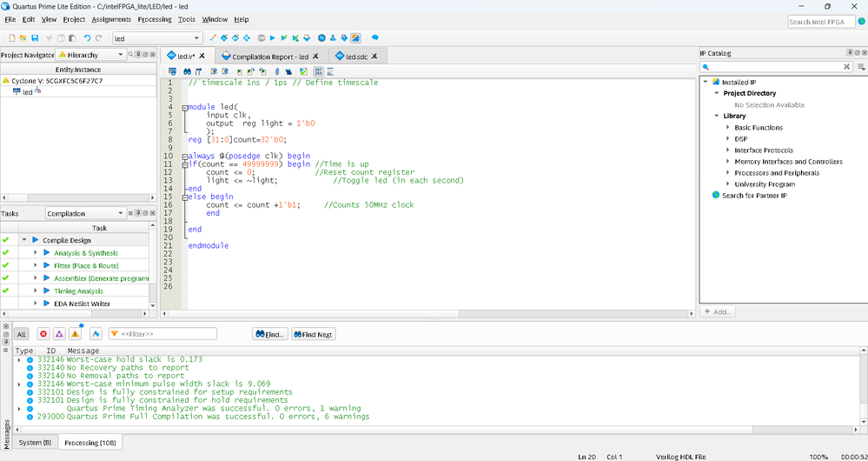868x461 pixels.
Task: Click the message Filter input field
Action: [x=167, y=334]
